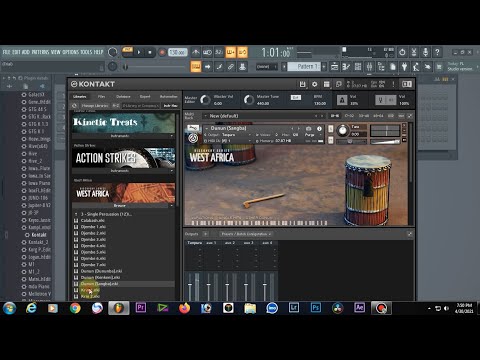The image size is (480, 360).
Task: Click the Kontakt panic exclamation icon
Action: point(393,84)
